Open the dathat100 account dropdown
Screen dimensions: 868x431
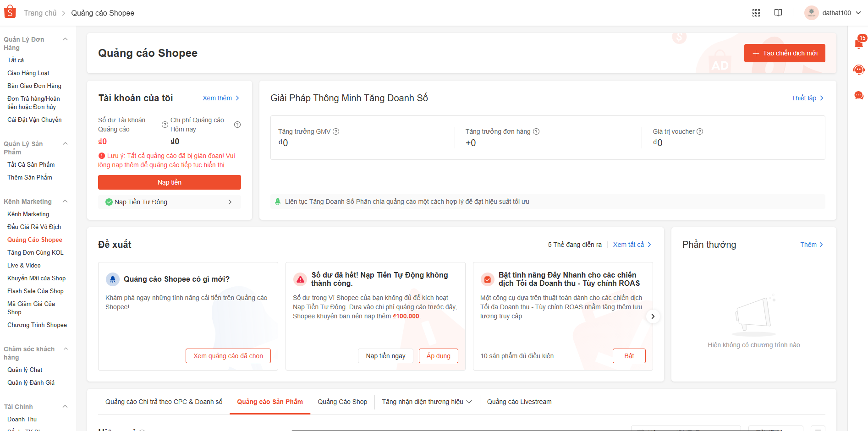tap(834, 13)
